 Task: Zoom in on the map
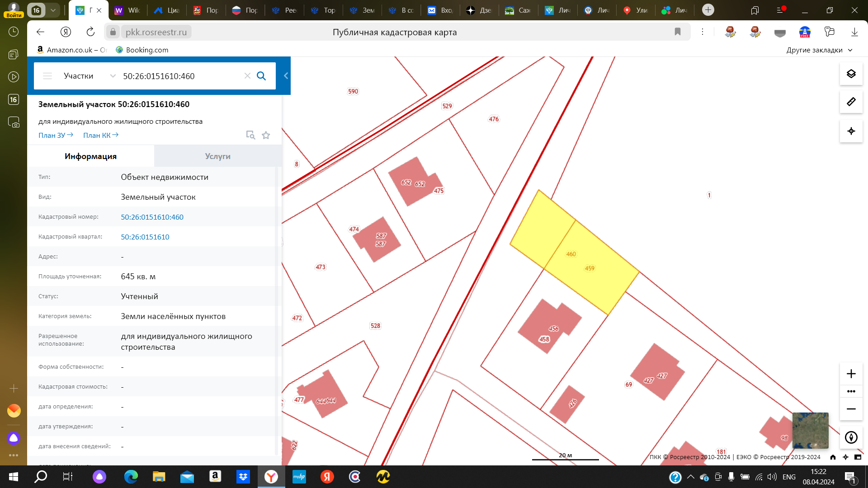851,374
